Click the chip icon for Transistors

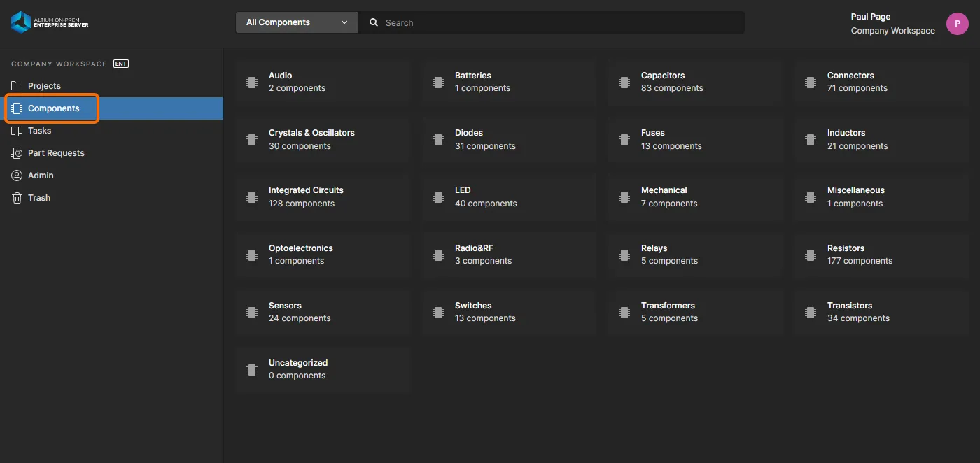coord(811,312)
